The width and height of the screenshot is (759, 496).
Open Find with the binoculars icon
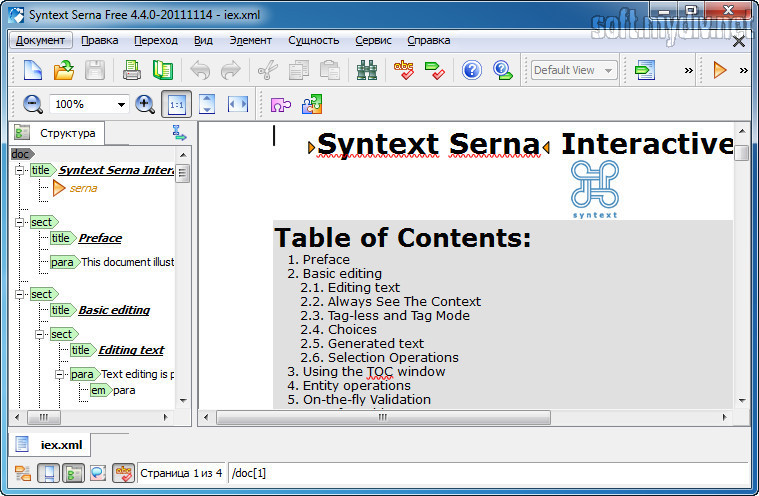click(367, 70)
